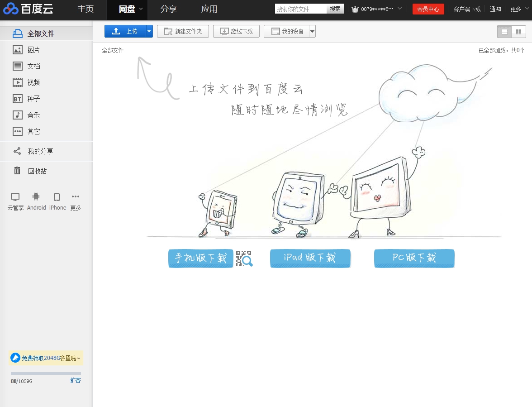Select the 图片 pictures icon

pos(18,50)
